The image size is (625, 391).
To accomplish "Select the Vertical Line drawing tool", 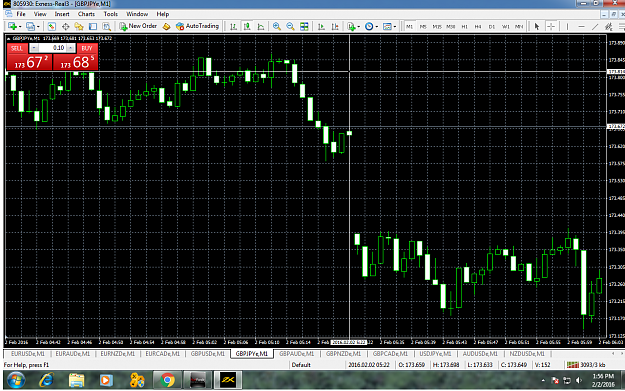I will pyautogui.click(x=567, y=26).
